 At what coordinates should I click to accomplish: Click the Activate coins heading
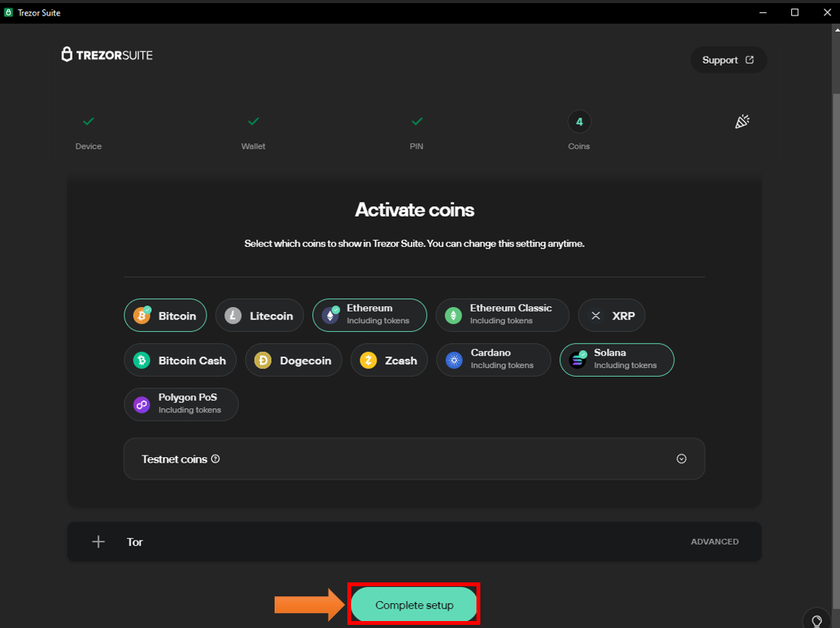pos(414,210)
